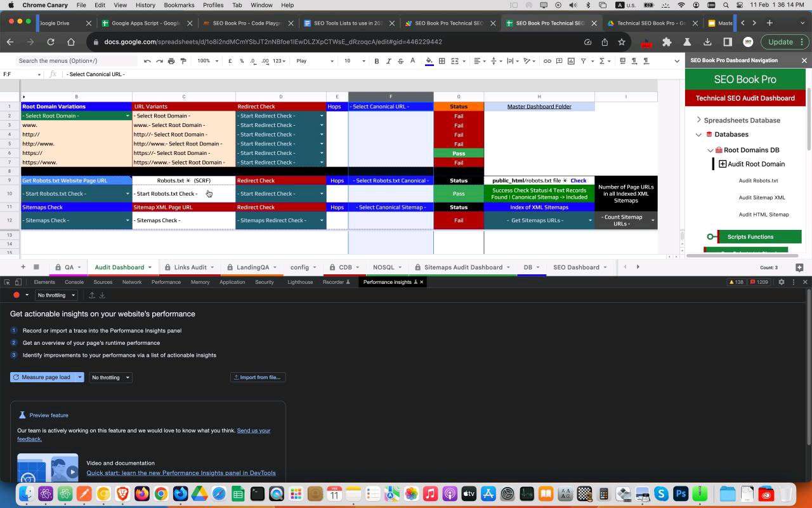Open the Console DevTools tab
This screenshot has height=508, width=812.
(x=74, y=282)
